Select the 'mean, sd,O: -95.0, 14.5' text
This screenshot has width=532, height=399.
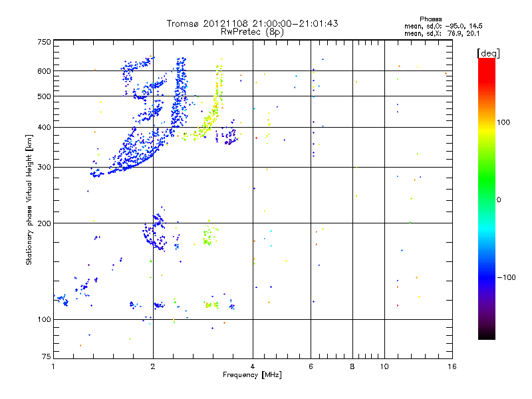tap(443, 26)
